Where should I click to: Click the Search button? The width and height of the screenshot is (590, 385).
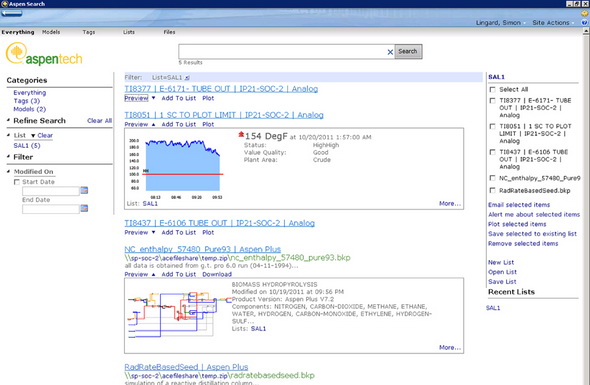coord(408,52)
